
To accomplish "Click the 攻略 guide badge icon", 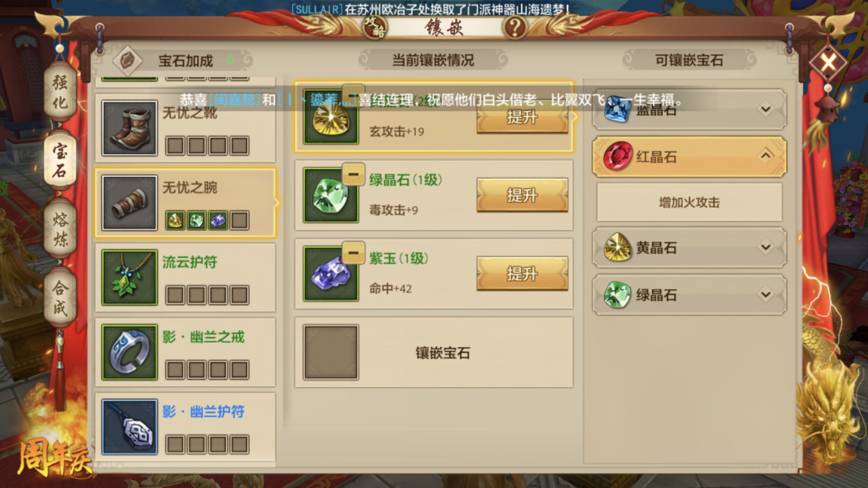I will click(375, 26).
